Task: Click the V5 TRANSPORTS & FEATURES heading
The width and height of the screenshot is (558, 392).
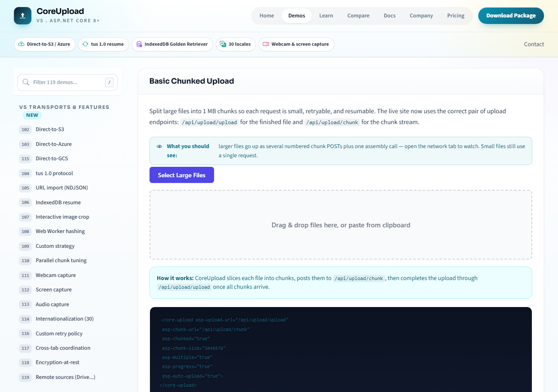Action: (64, 107)
